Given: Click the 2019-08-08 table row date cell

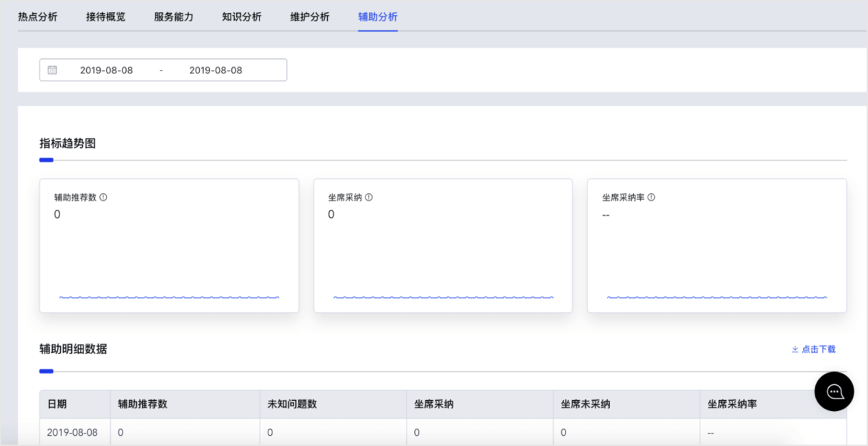Looking at the screenshot, I should pyautogui.click(x=75, y=432).
